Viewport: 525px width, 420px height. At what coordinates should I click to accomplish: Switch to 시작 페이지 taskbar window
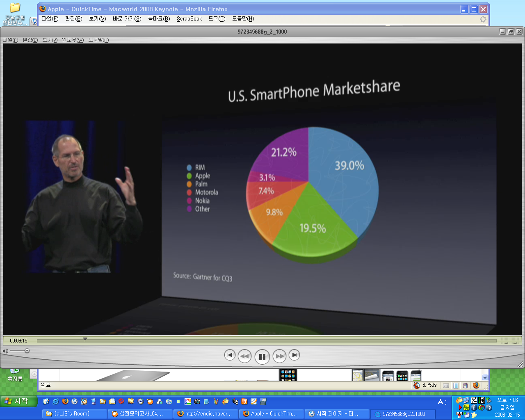[337, 414]
